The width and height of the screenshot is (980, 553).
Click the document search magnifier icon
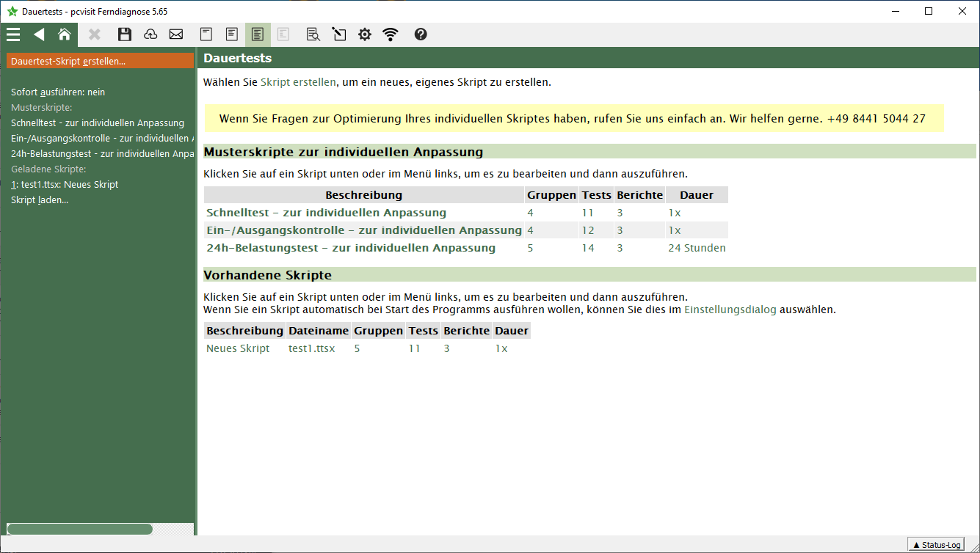point(313,34)
